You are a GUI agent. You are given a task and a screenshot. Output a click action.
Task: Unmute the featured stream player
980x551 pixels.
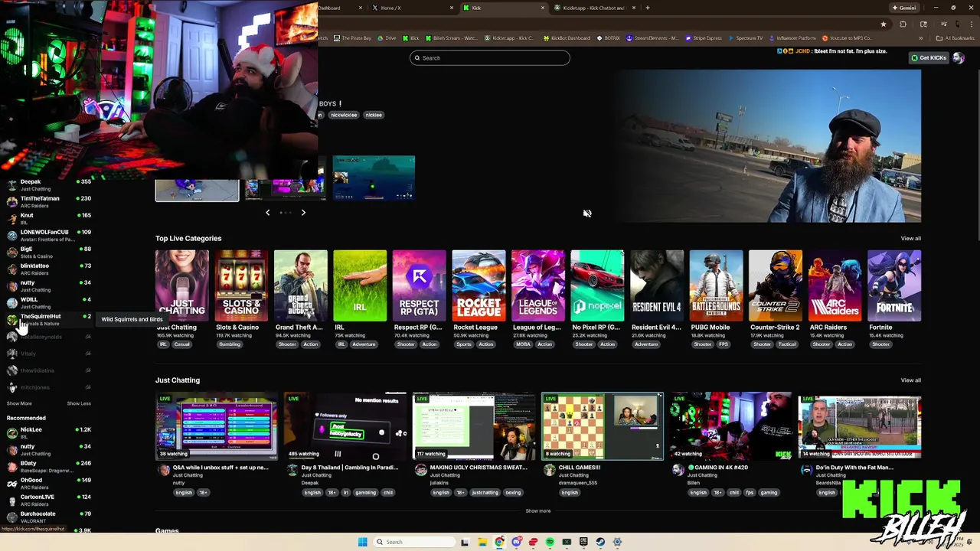[587, 214]
